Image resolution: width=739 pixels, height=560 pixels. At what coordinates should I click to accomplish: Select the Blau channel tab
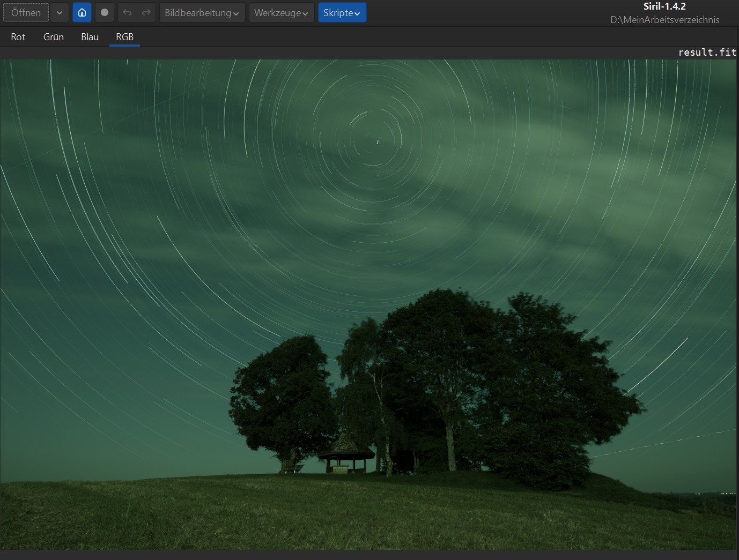[90, 36]
